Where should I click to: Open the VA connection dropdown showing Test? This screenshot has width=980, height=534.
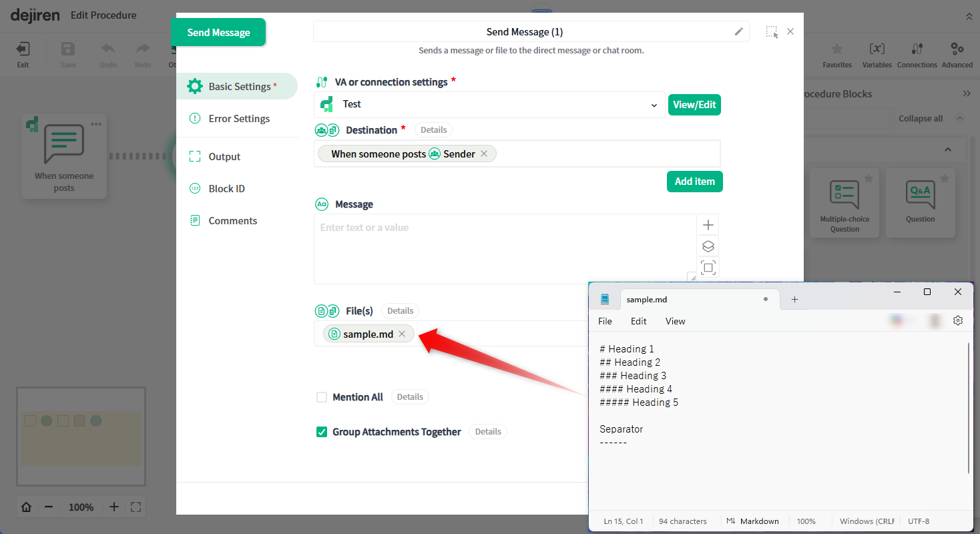pyautogui.click(x=489, y=105)
